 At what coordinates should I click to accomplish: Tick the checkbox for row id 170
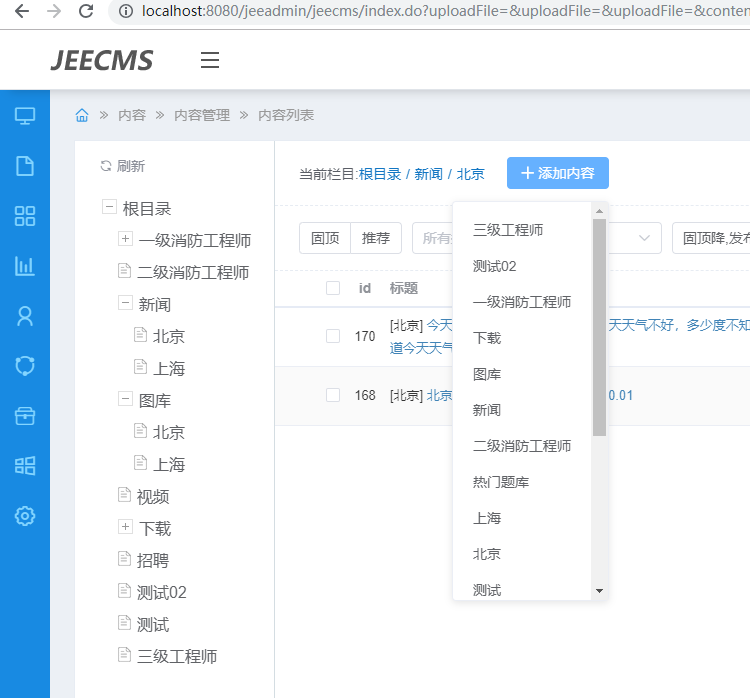333,336
